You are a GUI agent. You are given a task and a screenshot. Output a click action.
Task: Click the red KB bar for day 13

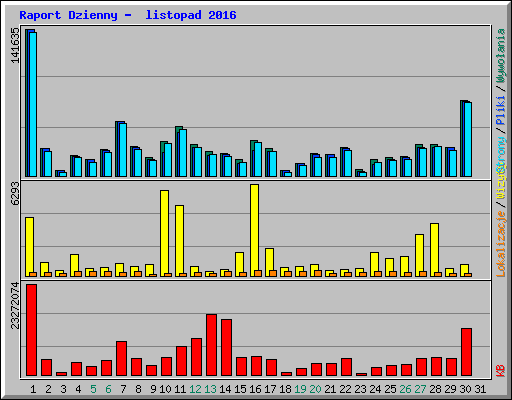(212, 345)
